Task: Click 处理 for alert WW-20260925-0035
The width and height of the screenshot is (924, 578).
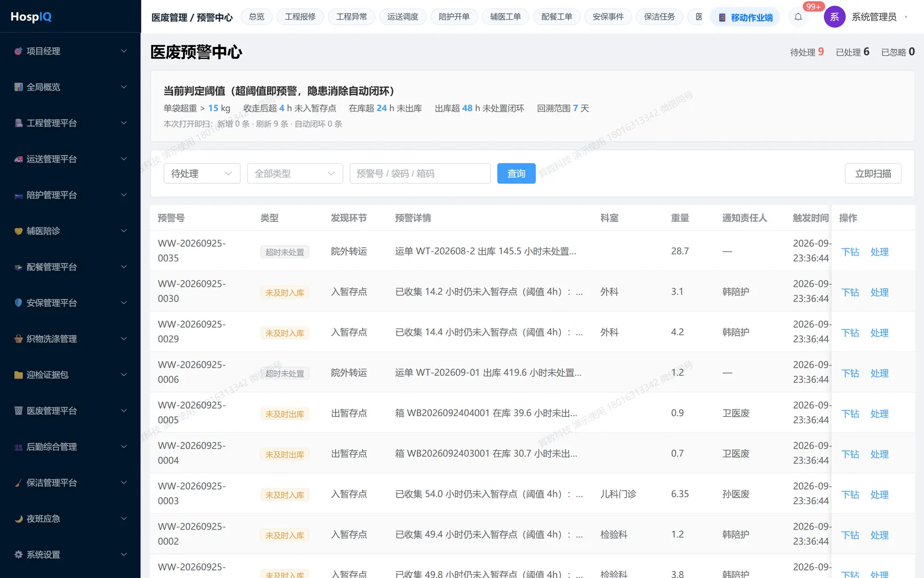Action: click(880, 251)
